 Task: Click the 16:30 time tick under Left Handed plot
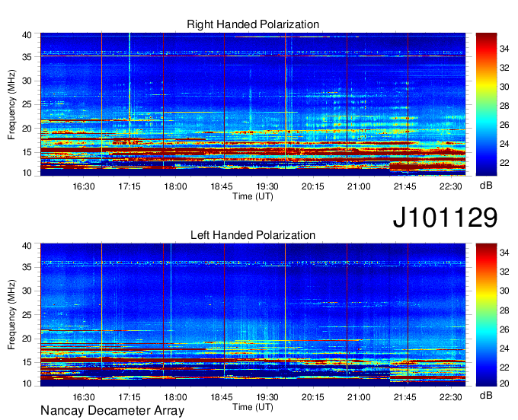pos(84,397)
